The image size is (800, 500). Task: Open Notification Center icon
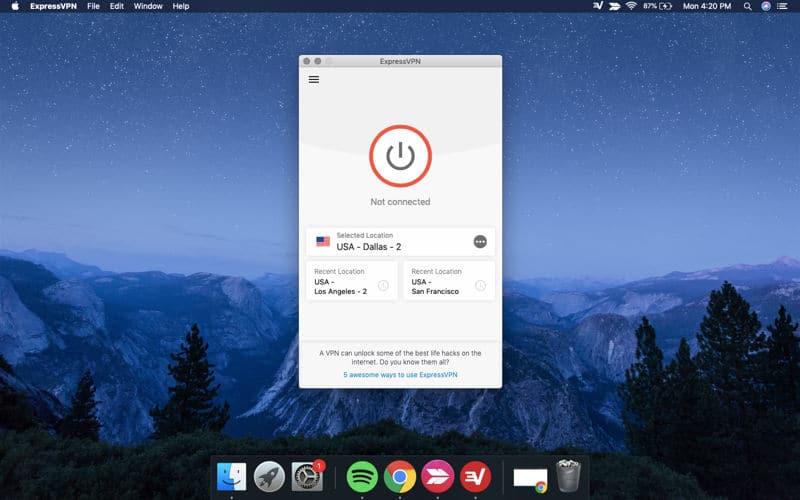click(782, 6)
